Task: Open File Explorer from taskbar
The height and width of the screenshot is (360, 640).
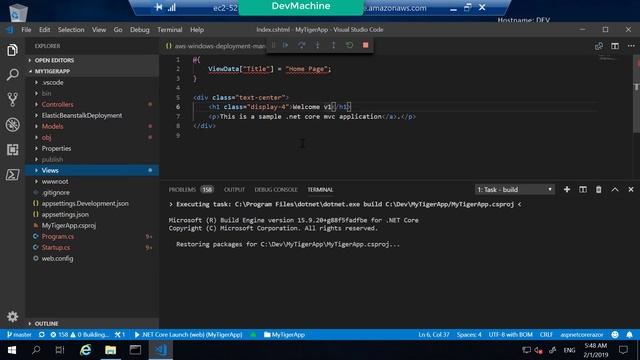Action: pyautogui.click(x=110, y=350)
